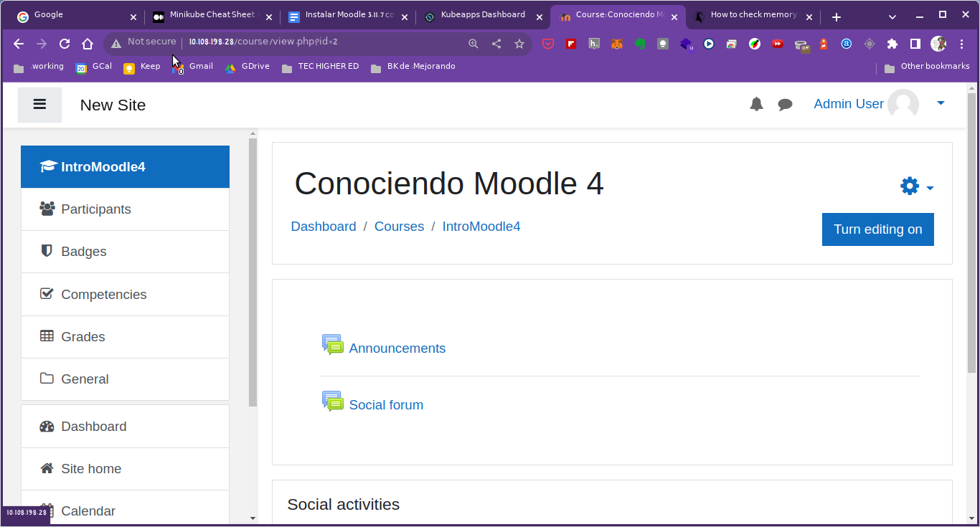Open the .working bookmarks folder

click(x=39, y=67)
